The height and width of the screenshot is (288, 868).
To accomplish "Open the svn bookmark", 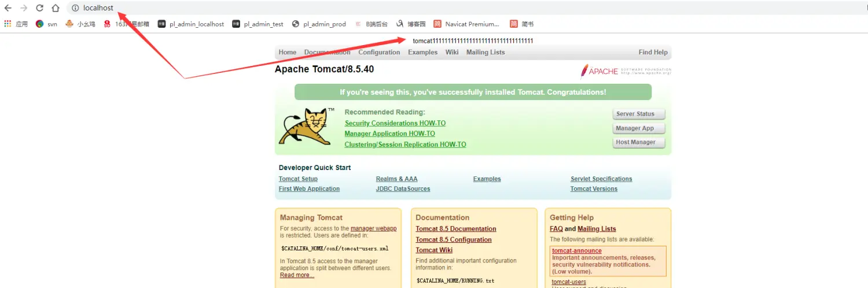I will click(x=46, y=24).
